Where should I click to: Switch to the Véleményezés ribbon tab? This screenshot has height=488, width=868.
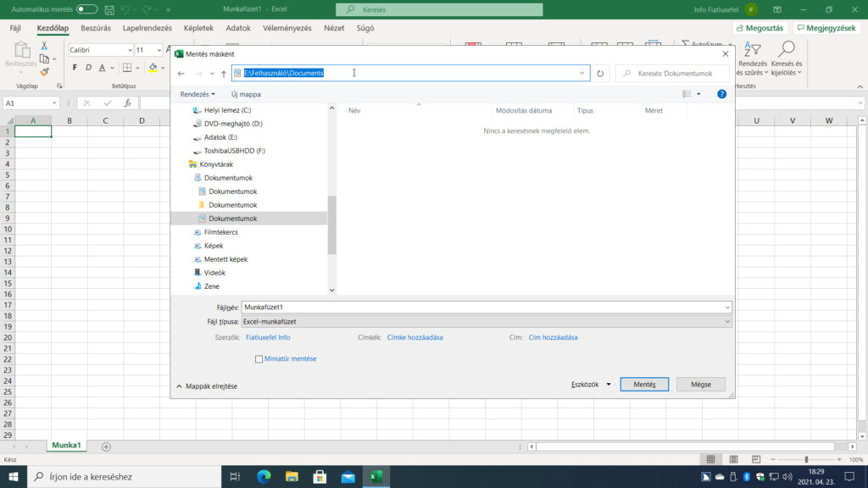[287, 28]
